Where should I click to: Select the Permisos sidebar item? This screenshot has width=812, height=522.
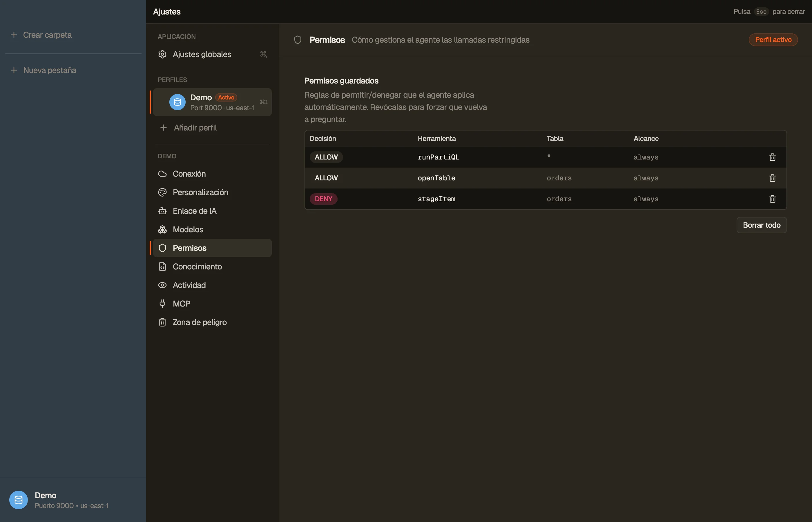[213, 248]
